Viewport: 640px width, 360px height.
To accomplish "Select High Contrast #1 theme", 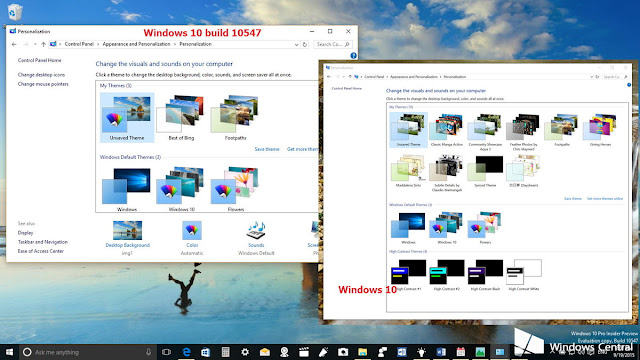I will [x=408, y=275].
